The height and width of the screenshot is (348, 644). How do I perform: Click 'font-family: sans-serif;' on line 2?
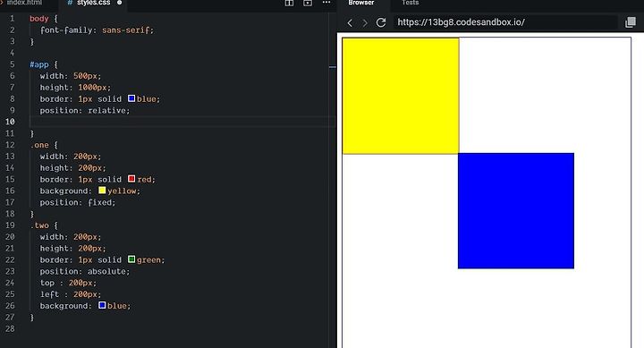(97, 30)
